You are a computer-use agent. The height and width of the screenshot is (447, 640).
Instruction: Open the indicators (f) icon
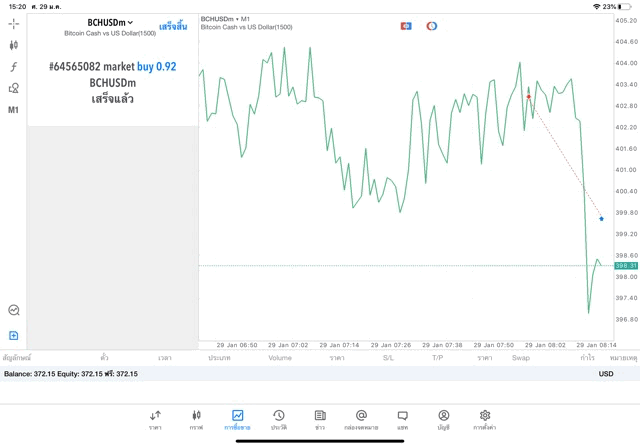pyautogui.click(x=13, y=67)
